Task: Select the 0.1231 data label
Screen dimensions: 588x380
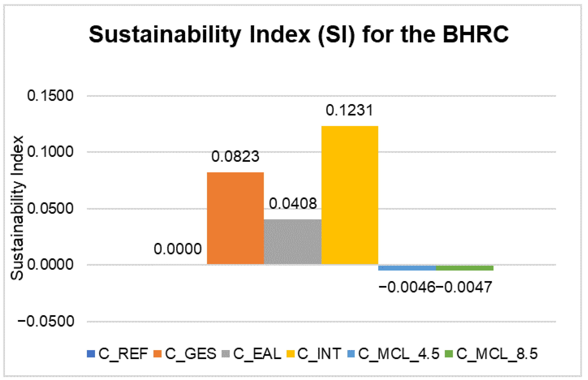Action: 349,110
